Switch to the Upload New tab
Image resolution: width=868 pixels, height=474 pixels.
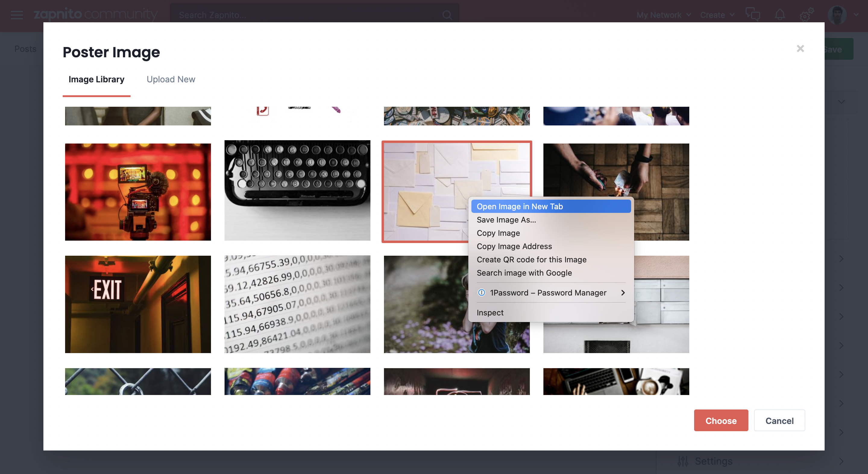(x=171, y=79)
